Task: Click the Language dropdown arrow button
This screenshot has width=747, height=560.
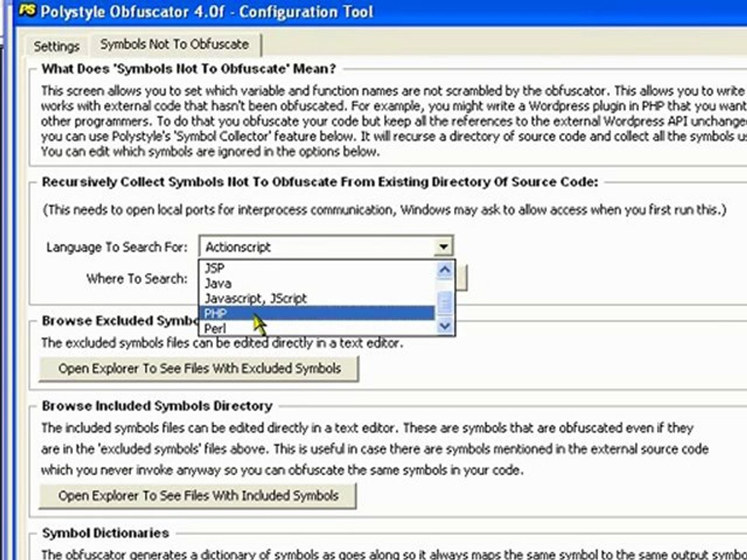Action: 443,247
